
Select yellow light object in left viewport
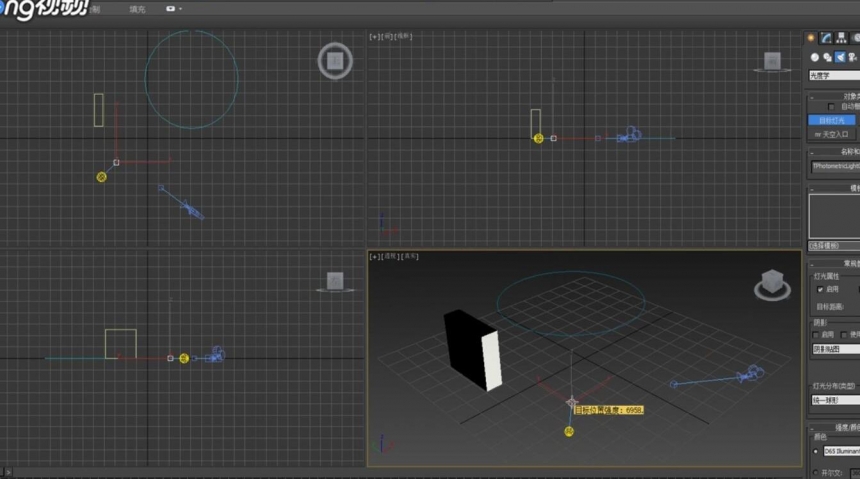(184, 358)
